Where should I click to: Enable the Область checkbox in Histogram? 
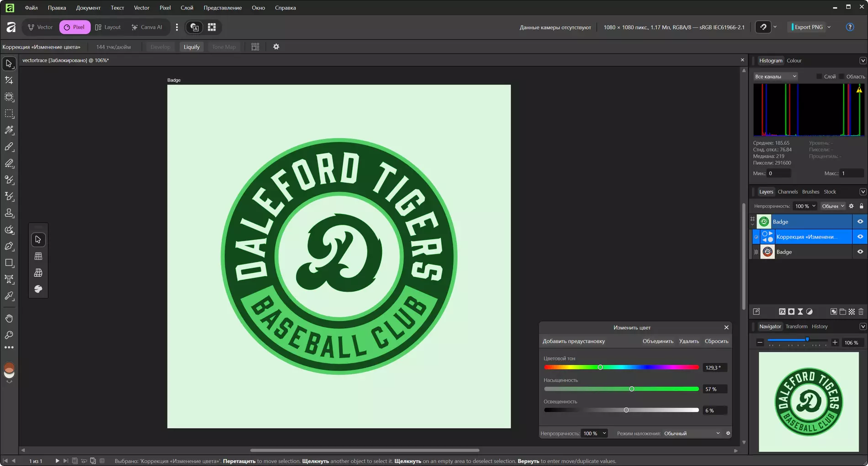click(x=842, y=76)
